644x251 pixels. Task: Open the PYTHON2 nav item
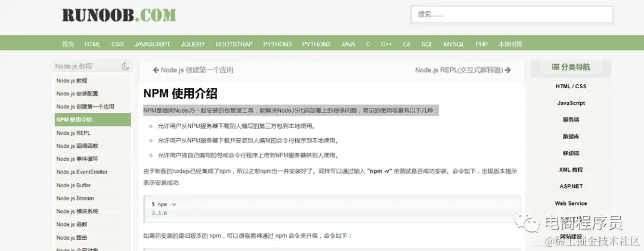pos(316,44)
